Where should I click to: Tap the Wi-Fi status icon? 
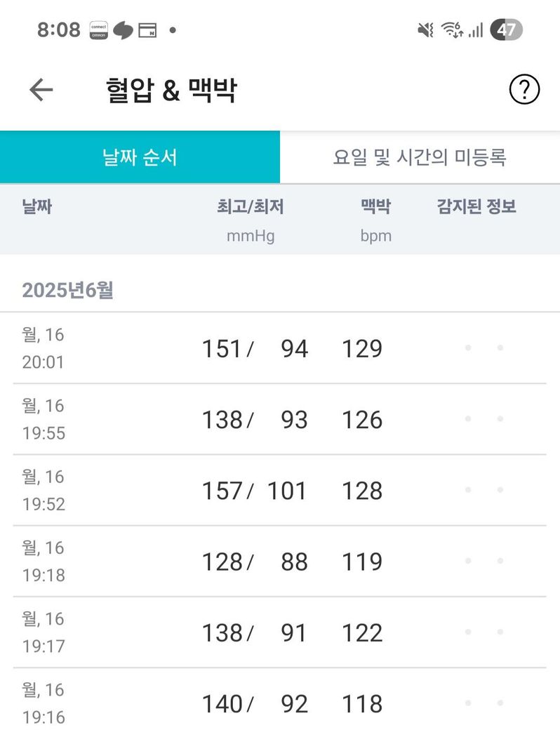point(451,30)
